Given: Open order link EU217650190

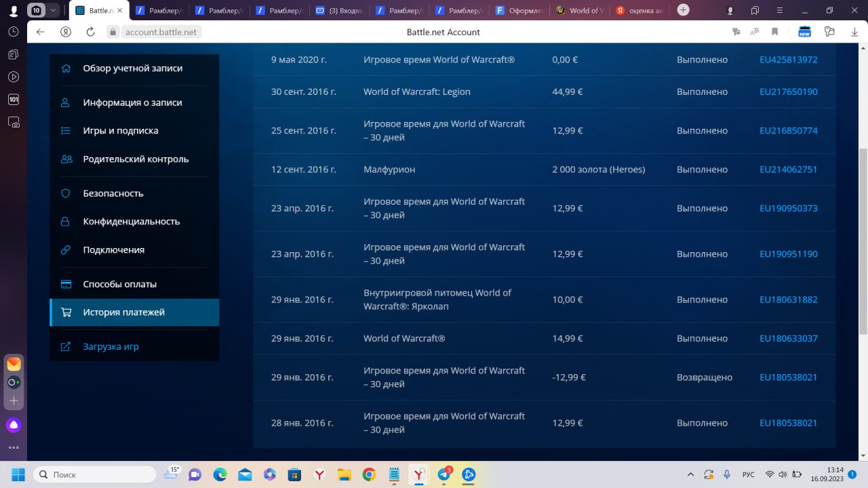Looking at the screenshot, I should [788, 91].
